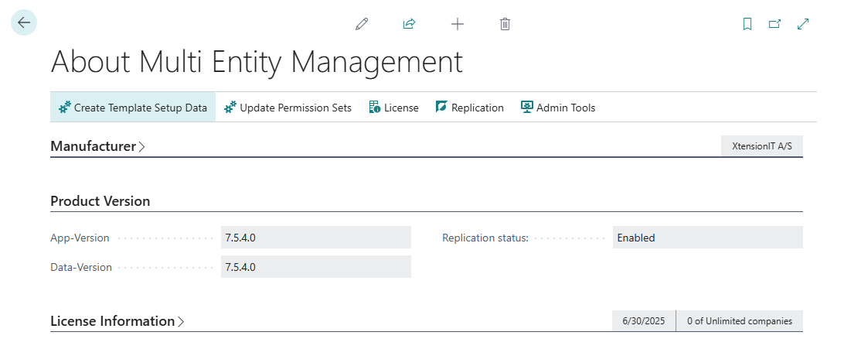
Task: Open the Admin Tools menu
Action: pos(558,108)
